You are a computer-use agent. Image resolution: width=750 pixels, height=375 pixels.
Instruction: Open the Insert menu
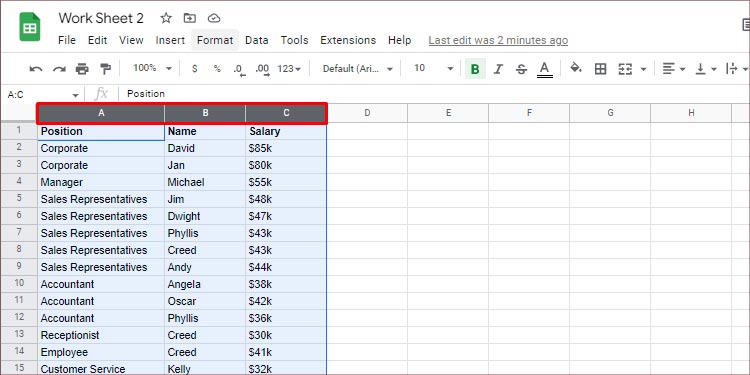170,40
